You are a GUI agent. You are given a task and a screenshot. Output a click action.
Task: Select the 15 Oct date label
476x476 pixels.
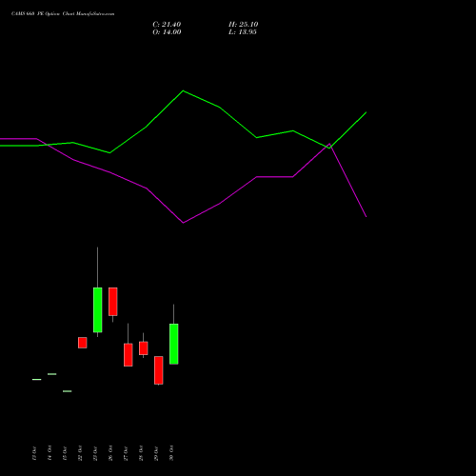click(65, 453)
